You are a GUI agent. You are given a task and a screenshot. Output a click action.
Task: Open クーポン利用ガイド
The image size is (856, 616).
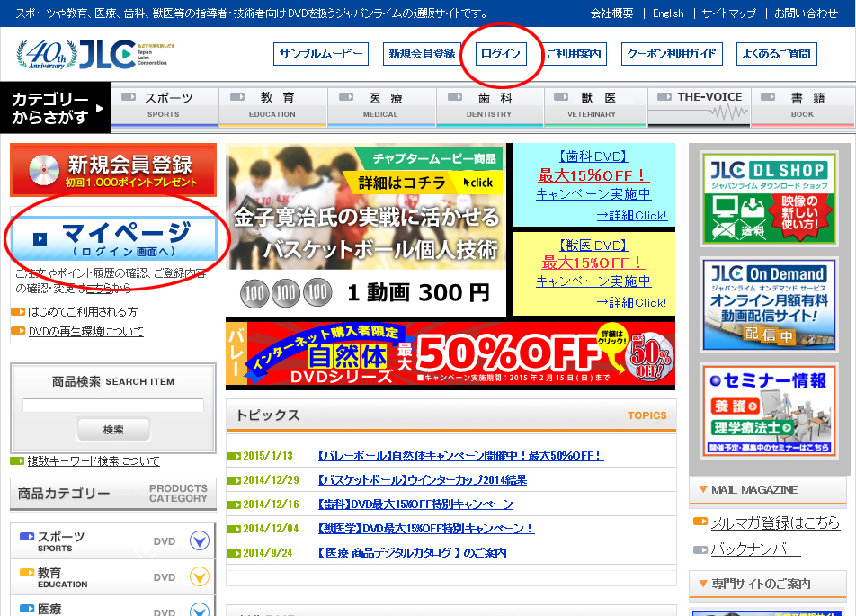coord(672,54)
